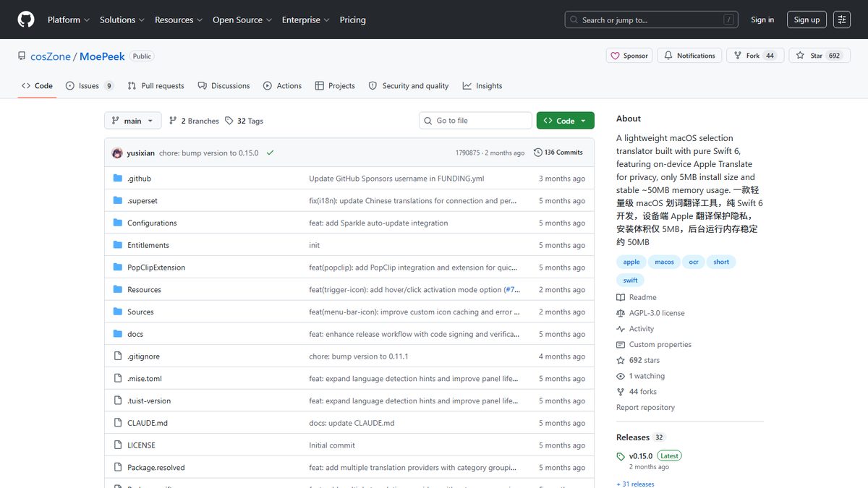Click the .mise.toml file icon
Screen dimensions: 868x488
point(118,378)
